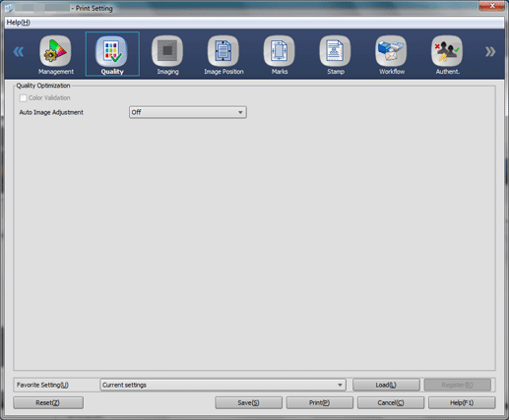Click the right double-arrow icon
The image size is (509, 420).
[x=490, y=52]
